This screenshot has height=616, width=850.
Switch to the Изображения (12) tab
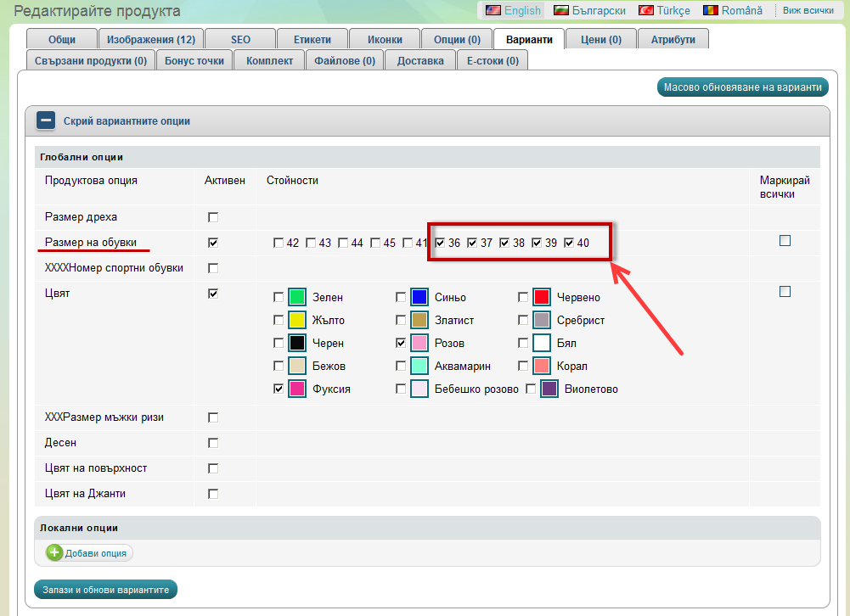[x=150, y=39]
